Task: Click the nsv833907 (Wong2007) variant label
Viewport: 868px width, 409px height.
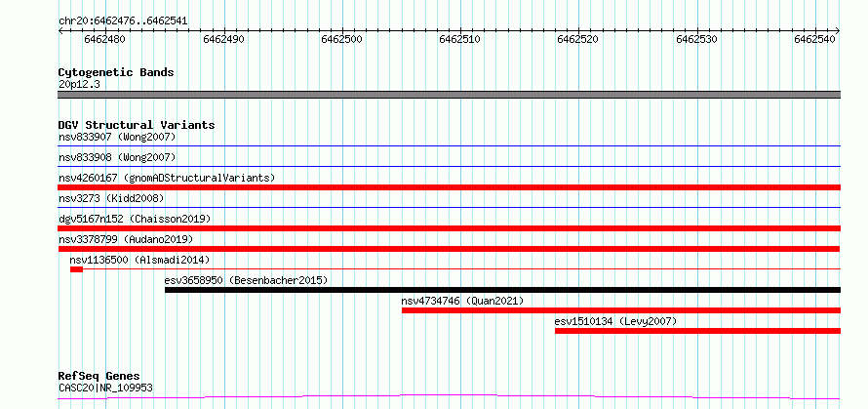Action: (x=117, y=137)
